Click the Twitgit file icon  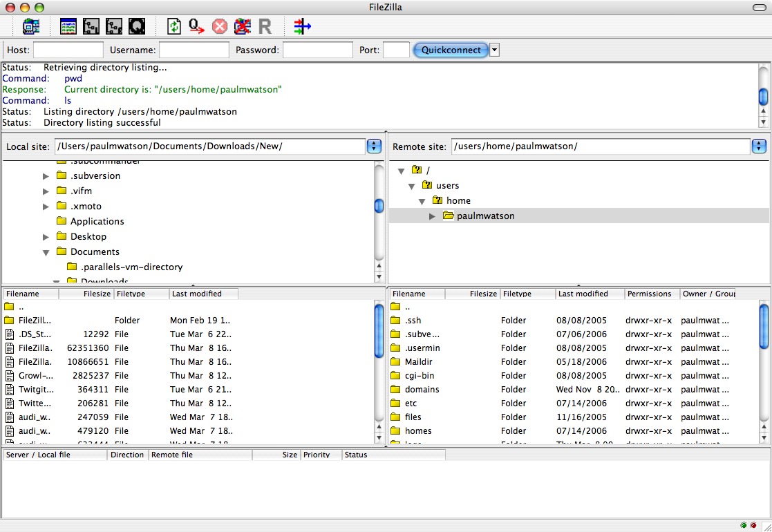[10, 389]
